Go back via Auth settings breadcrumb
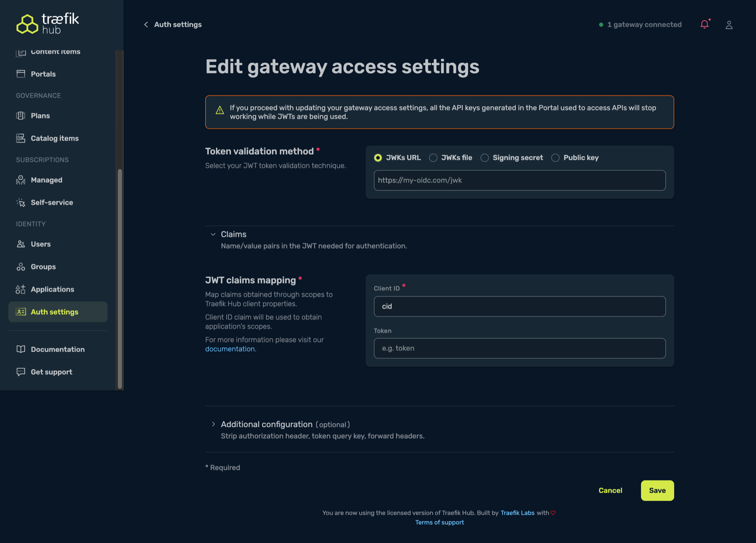 click(x=178, y=24)
